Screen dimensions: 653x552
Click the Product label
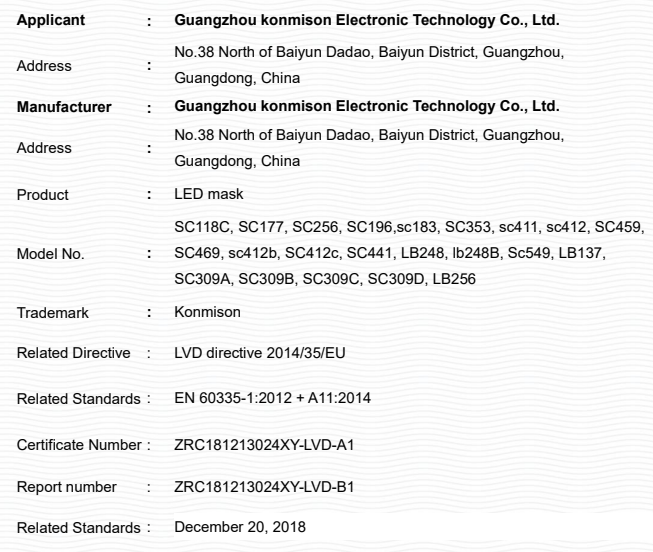click(x=42, y=195)
